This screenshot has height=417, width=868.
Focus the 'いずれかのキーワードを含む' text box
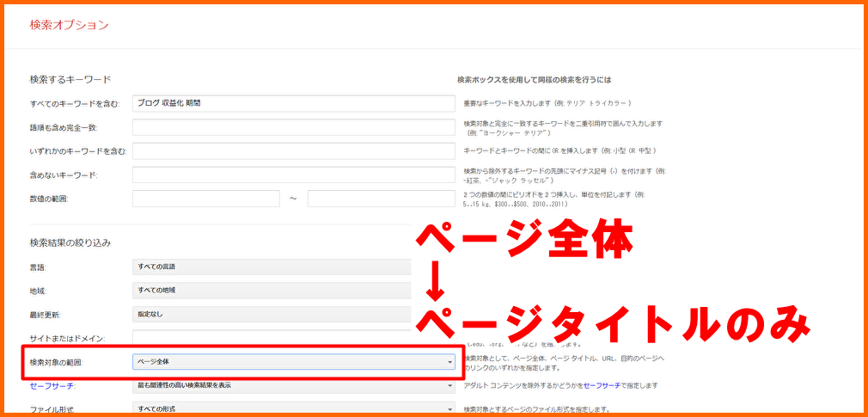pyautogui.click(x=293, y=151)
